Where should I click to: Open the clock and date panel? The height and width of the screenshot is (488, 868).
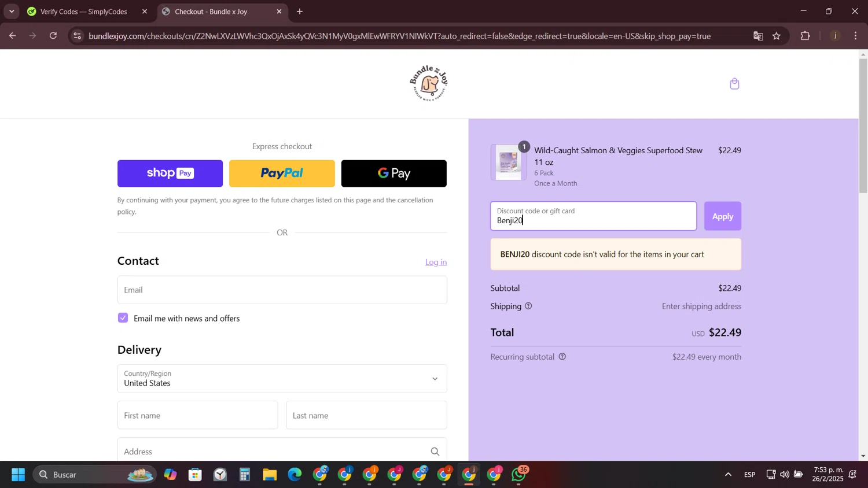coord(827,474)
